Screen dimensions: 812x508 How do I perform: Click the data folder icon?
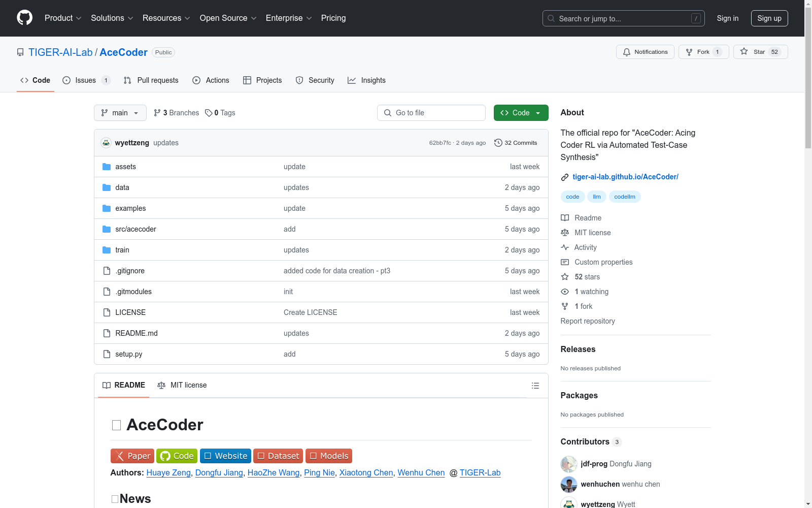pos(107,187)
